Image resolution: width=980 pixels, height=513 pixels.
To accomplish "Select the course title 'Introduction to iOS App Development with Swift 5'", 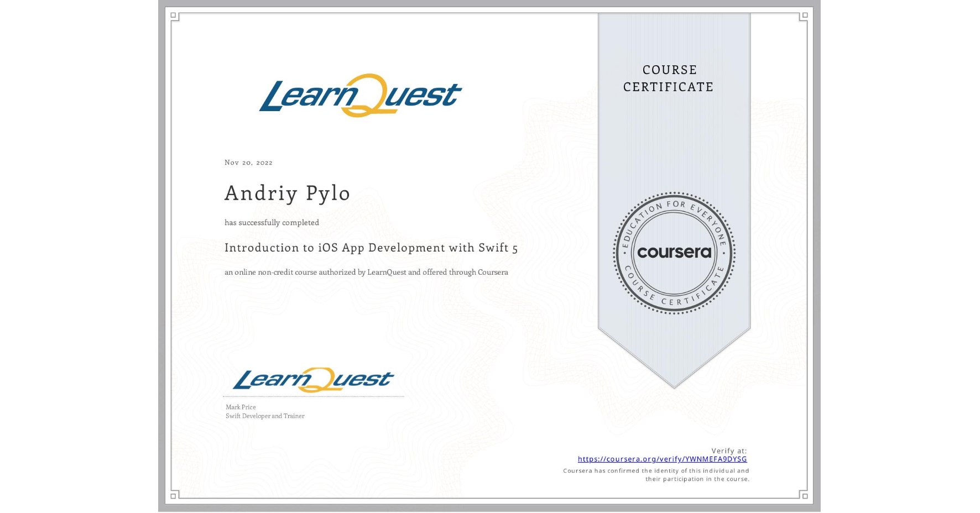I will click(371, 248).
